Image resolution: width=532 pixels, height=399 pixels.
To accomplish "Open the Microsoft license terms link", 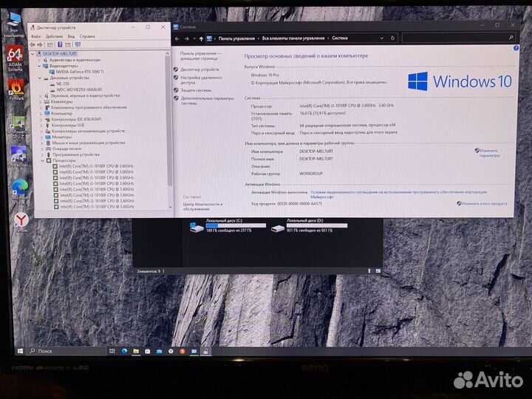I will click(x=399, y=194).
